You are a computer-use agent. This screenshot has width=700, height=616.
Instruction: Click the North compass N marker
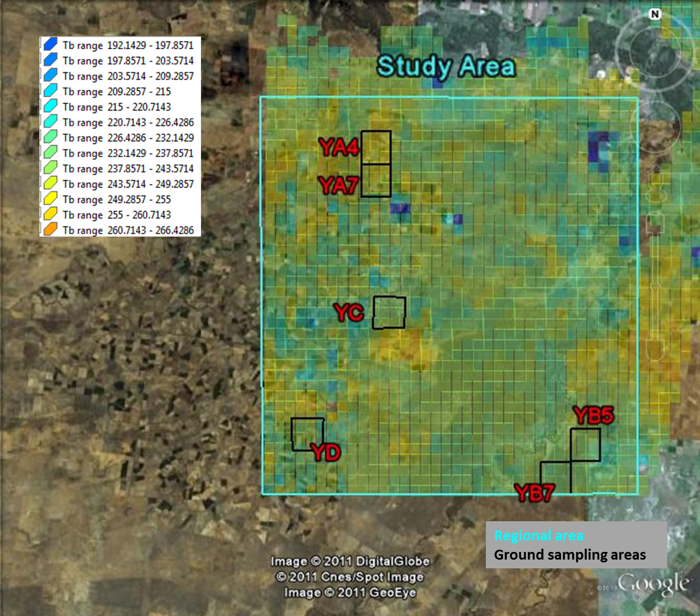click(655, 14)
